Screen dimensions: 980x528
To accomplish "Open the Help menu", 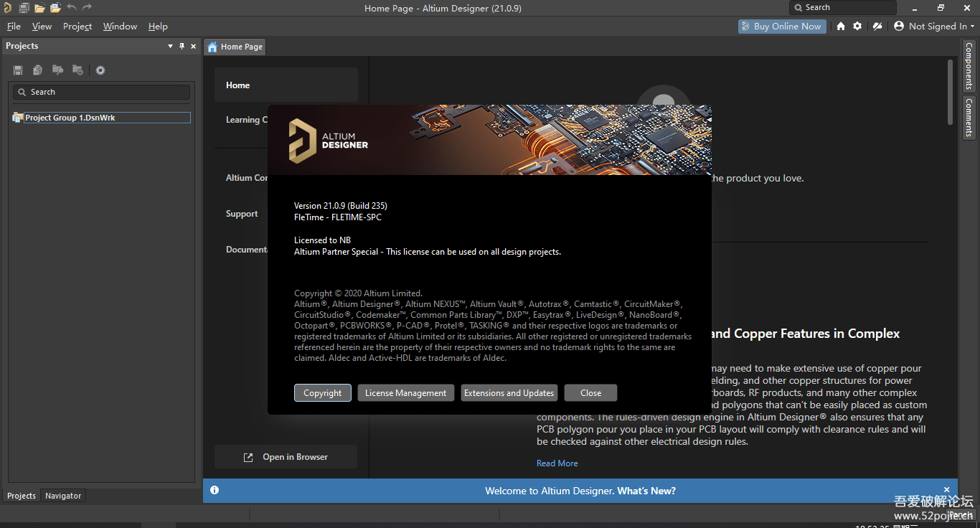I will 158,27.
